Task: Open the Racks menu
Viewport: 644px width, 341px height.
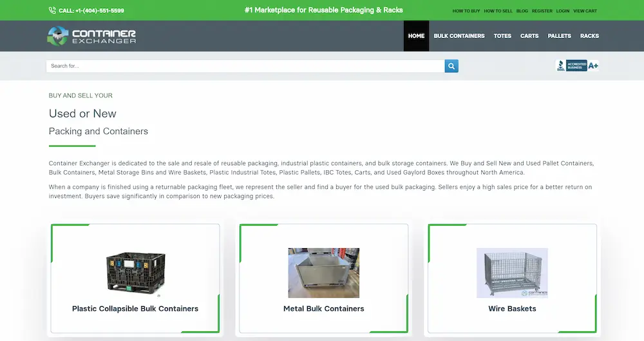Action: coord(589,36)
